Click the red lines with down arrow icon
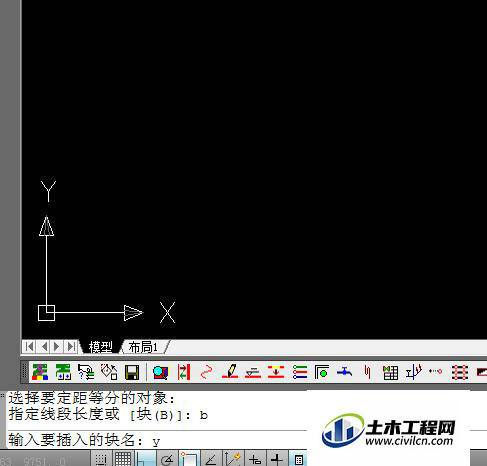The image size is (487, 466). coord(276,372)
